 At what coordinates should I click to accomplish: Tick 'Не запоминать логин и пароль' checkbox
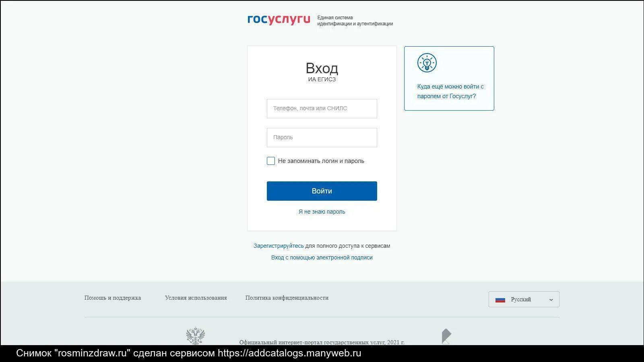[x=271, y=161]
